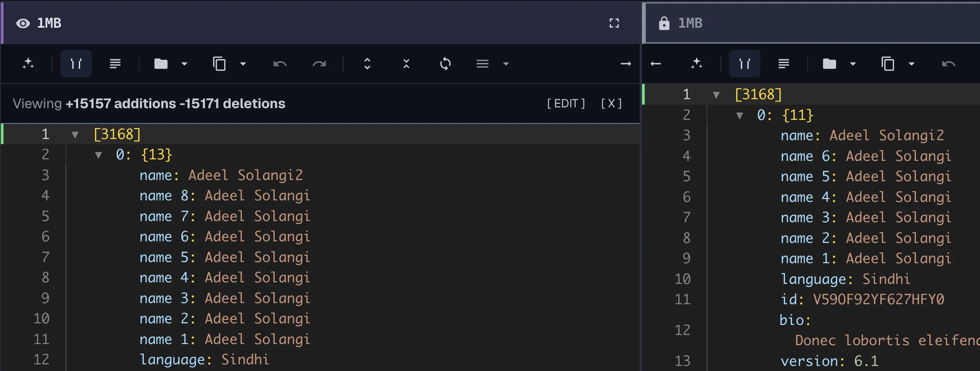This screenshot has height=371, width=980.
Task: Click the copy icon in right toolbar
Action: pyautogui.click(x=888, y=64)
